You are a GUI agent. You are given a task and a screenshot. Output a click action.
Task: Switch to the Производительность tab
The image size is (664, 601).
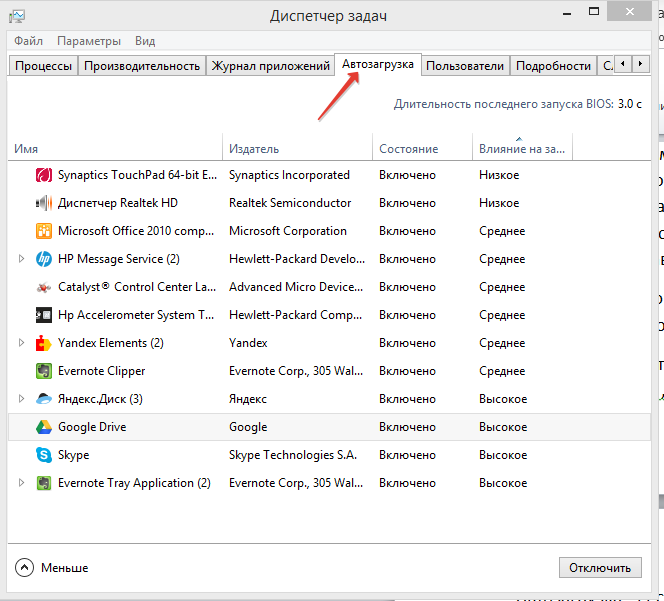(x=142, y=66)
